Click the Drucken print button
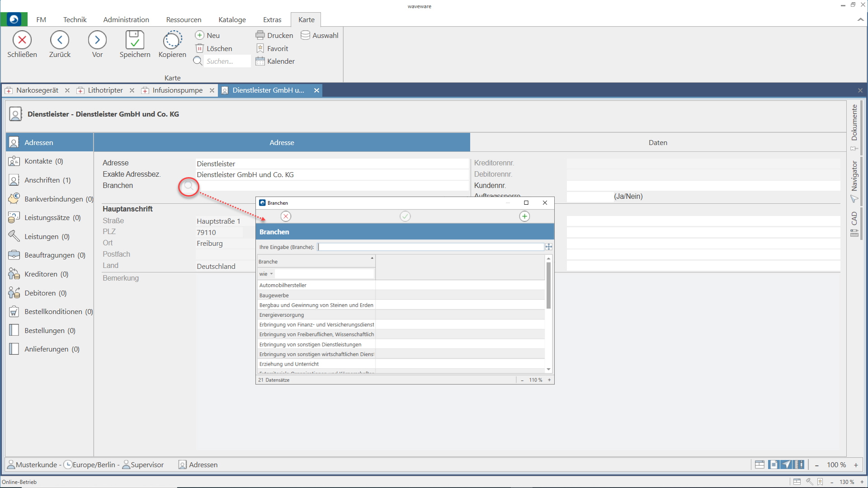868x488 pixels. click(x=274, y=35)
